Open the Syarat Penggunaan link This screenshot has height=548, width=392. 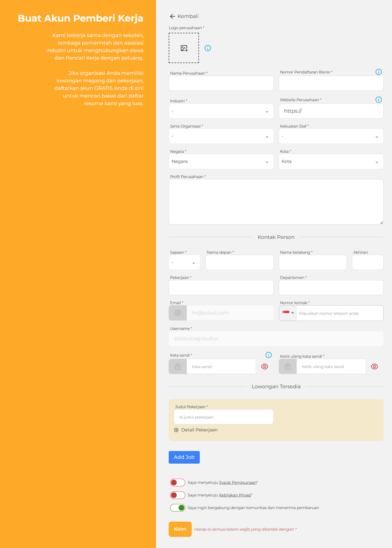pyautogui.click(x=238, y=482)
